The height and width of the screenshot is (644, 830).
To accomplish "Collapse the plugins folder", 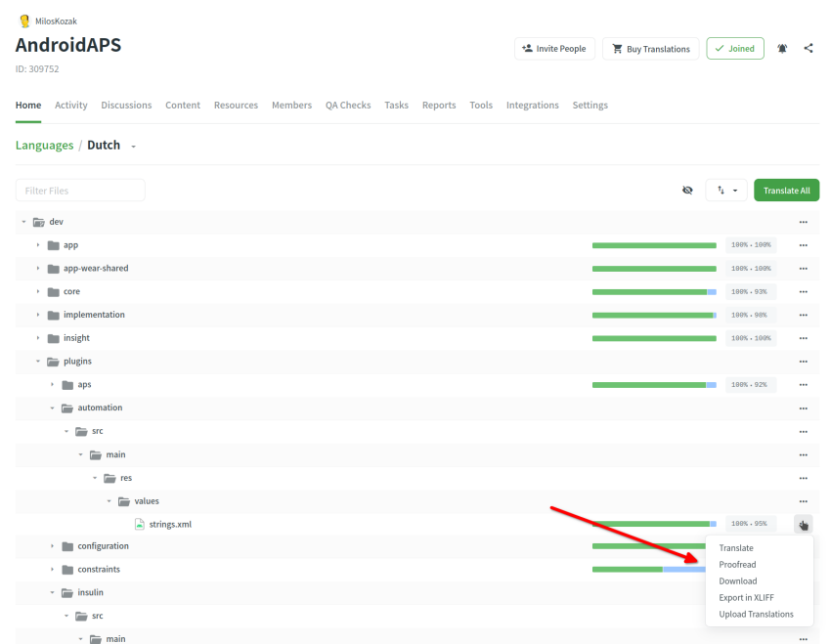I will point(38,362).
